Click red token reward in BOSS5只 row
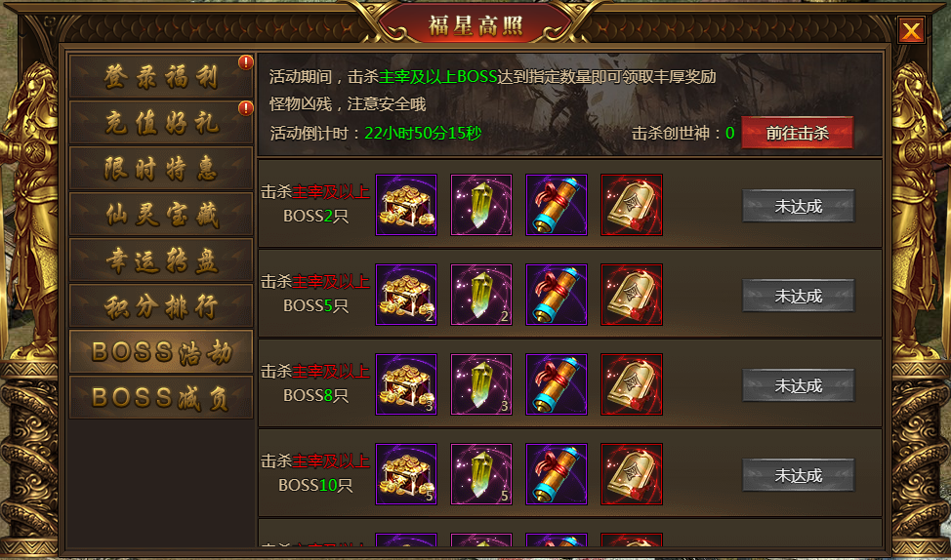 click(632, 295)
